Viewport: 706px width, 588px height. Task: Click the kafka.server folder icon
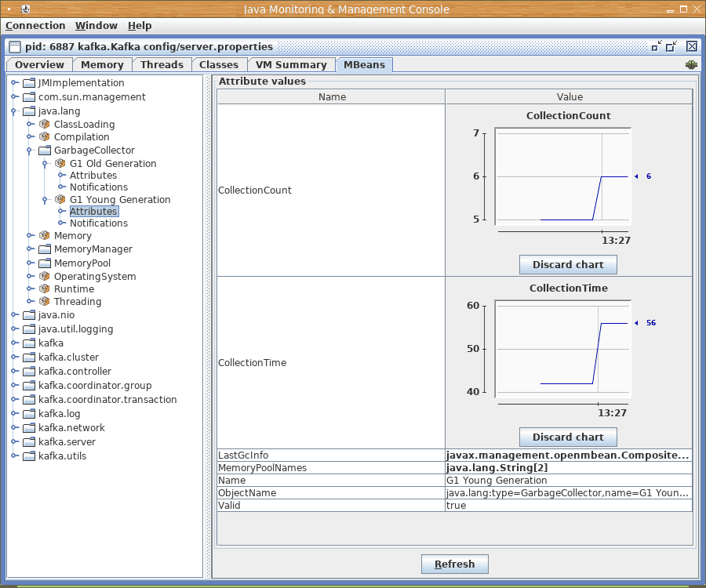[x=29, y=442]
